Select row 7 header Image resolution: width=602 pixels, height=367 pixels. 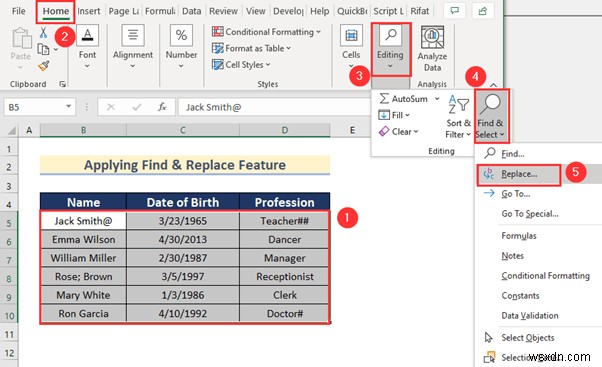(x=9, y=260)
